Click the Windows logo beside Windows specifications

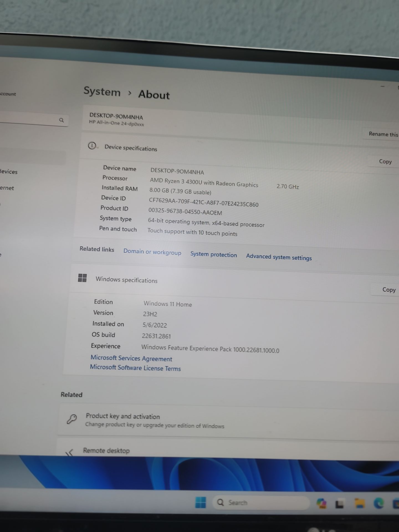[x=82, y=278]
